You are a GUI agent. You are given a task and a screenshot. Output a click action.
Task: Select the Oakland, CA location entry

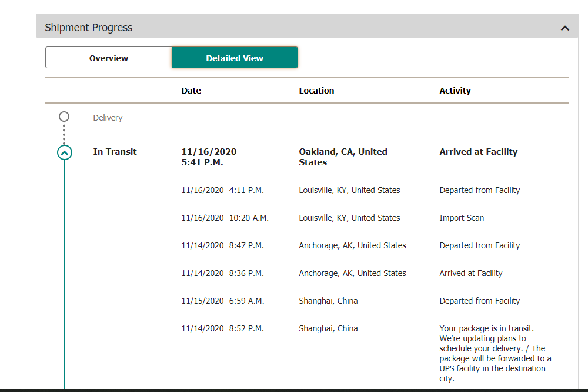click(x=343, y=157)
